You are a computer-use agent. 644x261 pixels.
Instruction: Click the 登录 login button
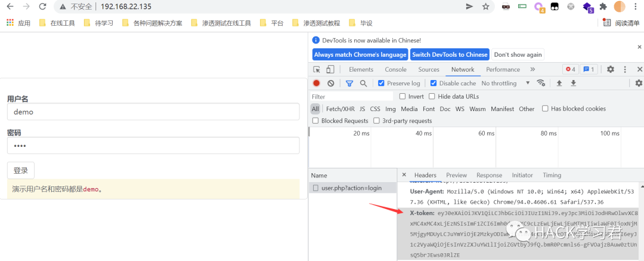21,170
